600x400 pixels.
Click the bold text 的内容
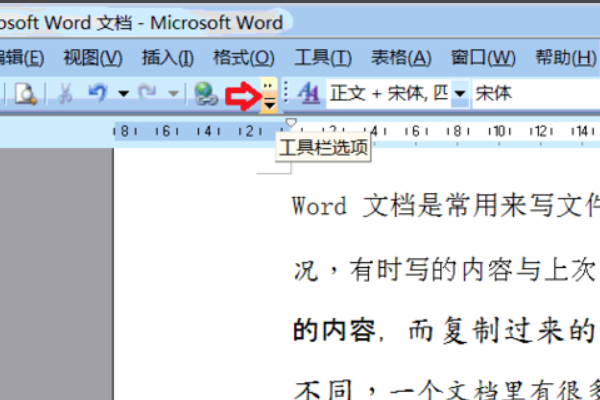coord(335,330)
